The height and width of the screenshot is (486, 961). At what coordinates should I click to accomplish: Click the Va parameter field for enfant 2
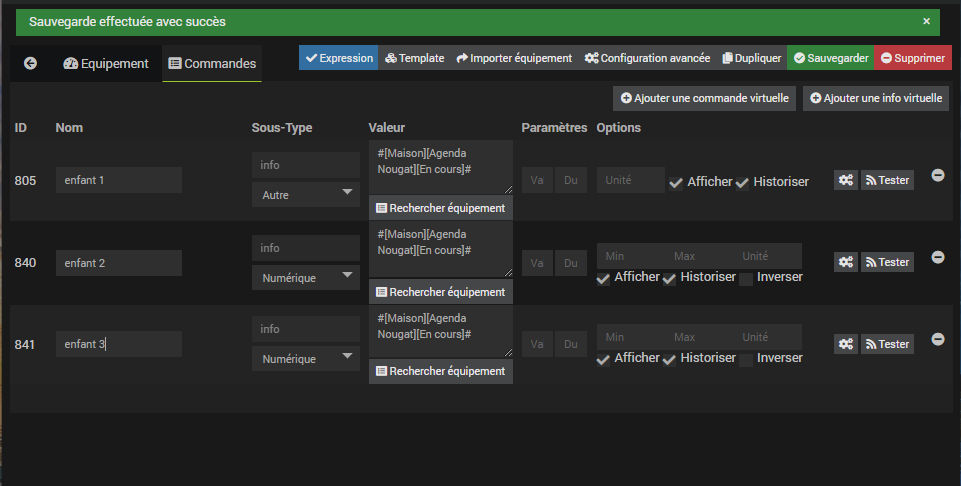[x=537, y=263]
